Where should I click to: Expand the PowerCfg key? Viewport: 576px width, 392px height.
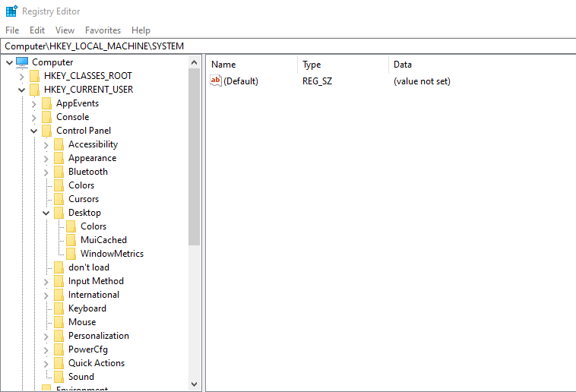tap(46, 350)
